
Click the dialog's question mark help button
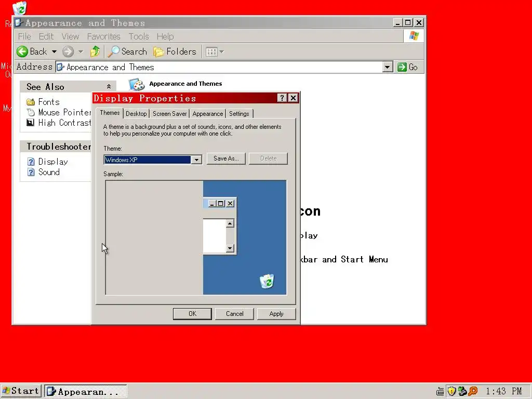pyautogui.click(x=282, y=98)
